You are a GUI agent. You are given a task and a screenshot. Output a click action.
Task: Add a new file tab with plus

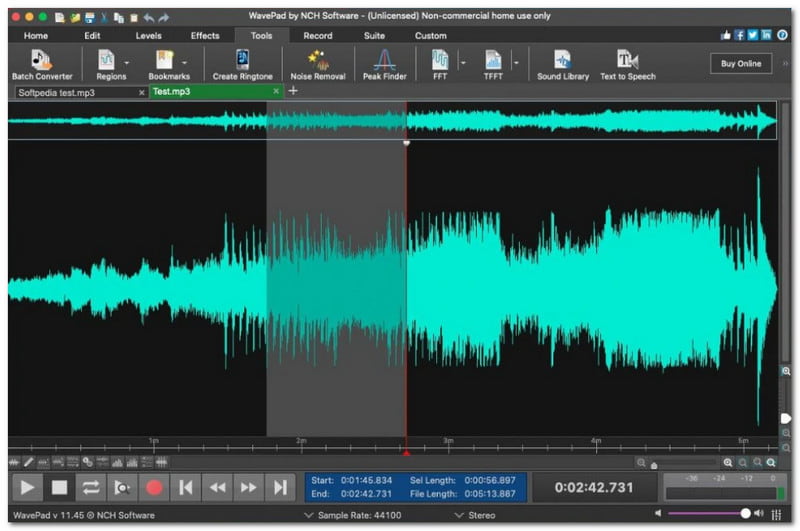click(293, 91)
